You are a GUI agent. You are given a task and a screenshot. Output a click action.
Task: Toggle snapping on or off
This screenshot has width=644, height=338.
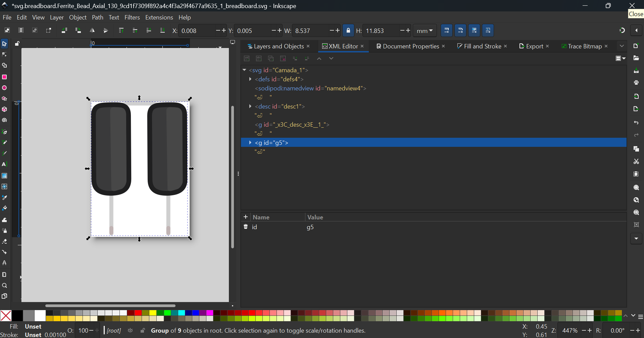point(622,31)
